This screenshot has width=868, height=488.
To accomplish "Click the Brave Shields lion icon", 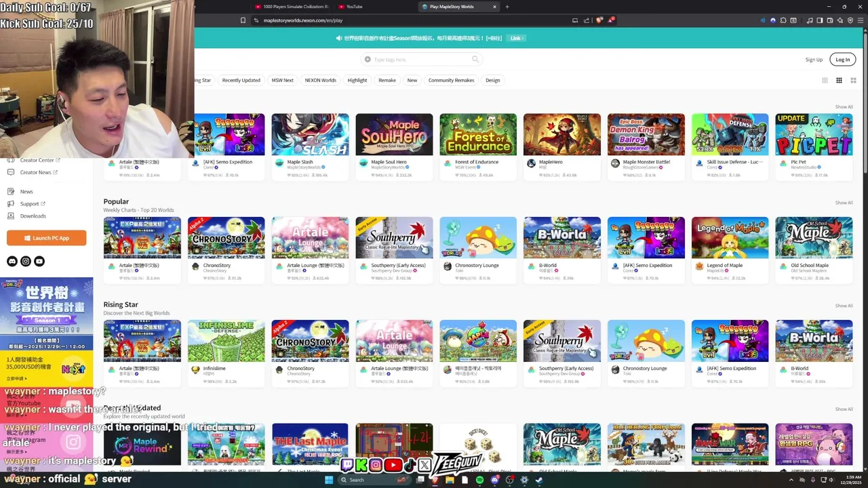I will click(x=599, y=20).
